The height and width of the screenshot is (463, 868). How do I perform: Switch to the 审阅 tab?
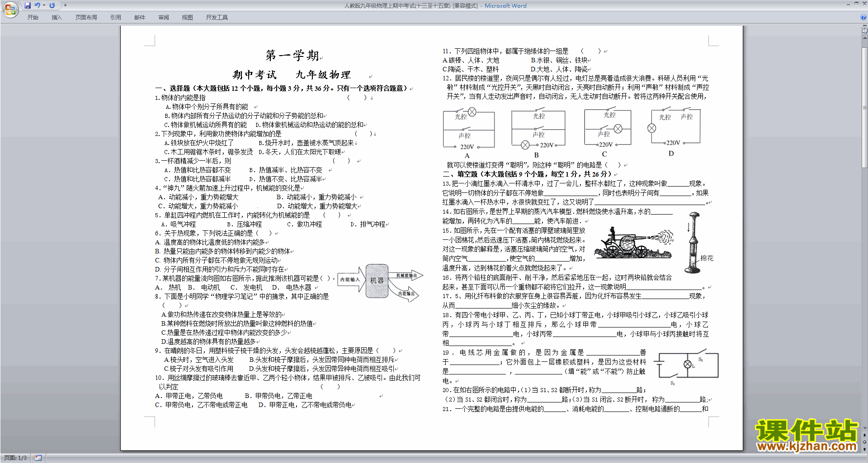click(x=164, y=17)
